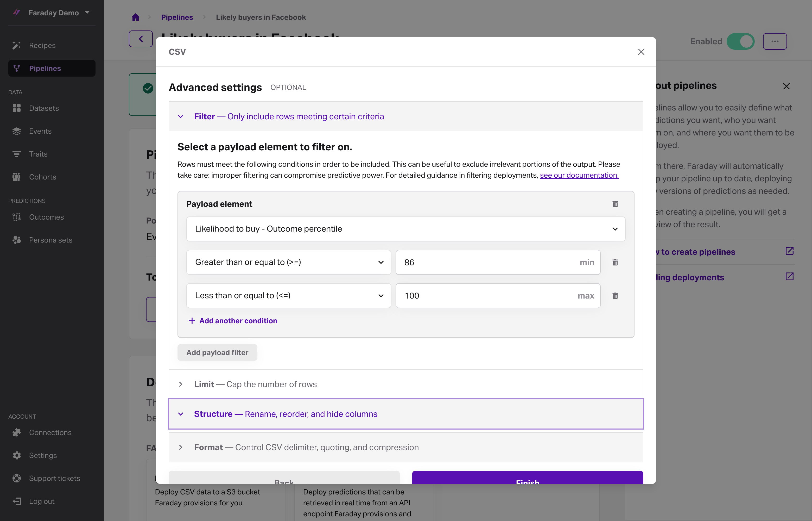The width and height of the screenshot is (812, 521).
Task: Click the Cohorts people icon
Action: (16, 177)
